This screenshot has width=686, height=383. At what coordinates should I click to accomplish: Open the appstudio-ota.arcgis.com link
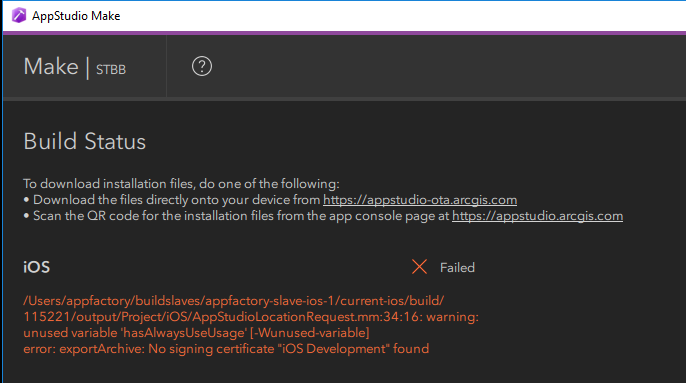[x=420, y=200]
